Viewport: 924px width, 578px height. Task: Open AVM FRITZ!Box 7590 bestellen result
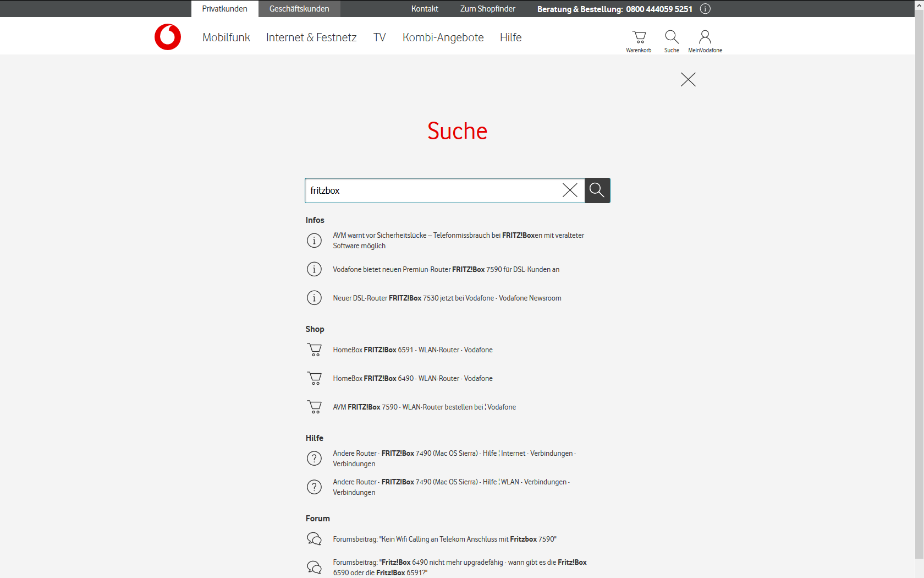tap(424, 407)
